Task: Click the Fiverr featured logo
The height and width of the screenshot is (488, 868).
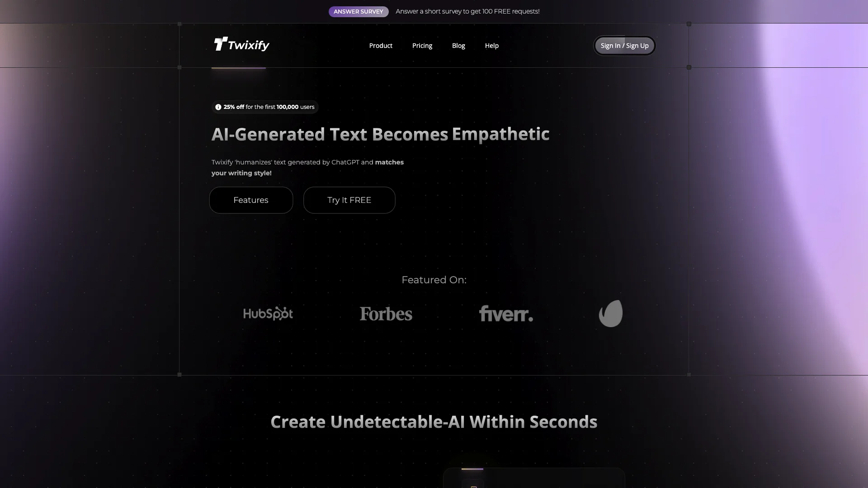Action: coord(505,313)
